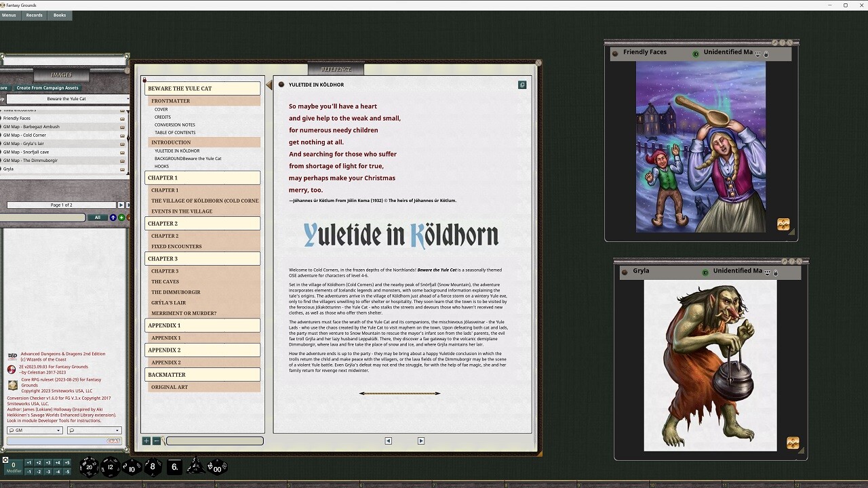Expand all reference sections with the plus button
The height and width of the screenshot is (488, 868).
point(146,441)
